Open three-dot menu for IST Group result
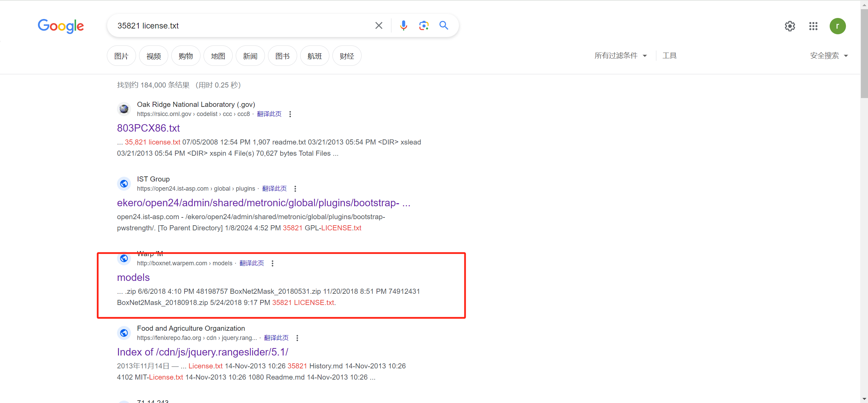 coord(295,189)
